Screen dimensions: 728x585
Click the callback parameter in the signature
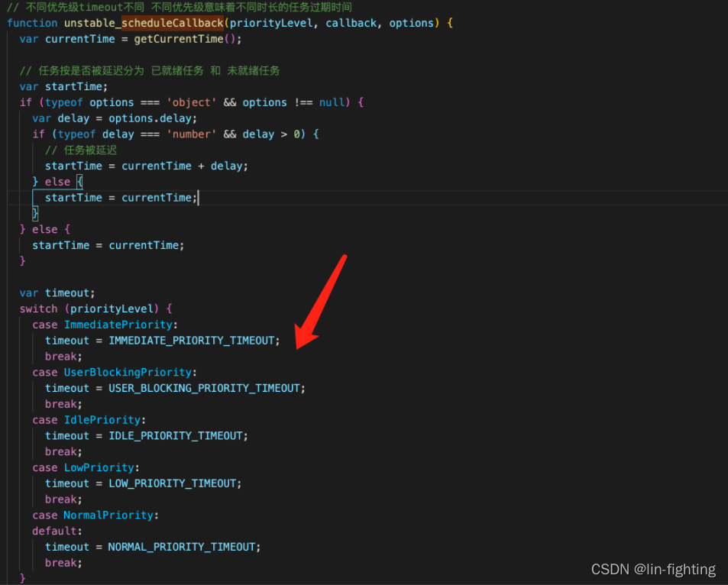(351, 23)
